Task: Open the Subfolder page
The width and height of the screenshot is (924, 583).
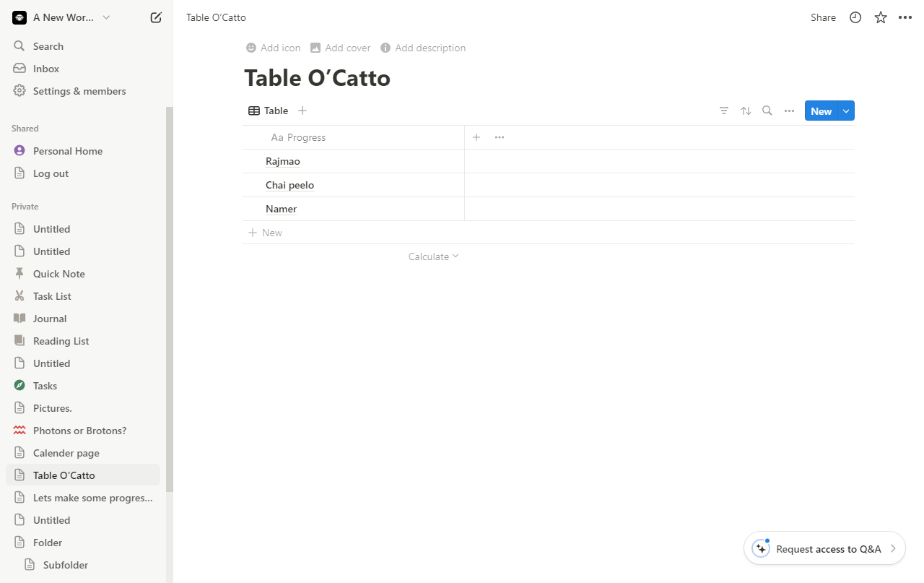Action: point(83,565)
